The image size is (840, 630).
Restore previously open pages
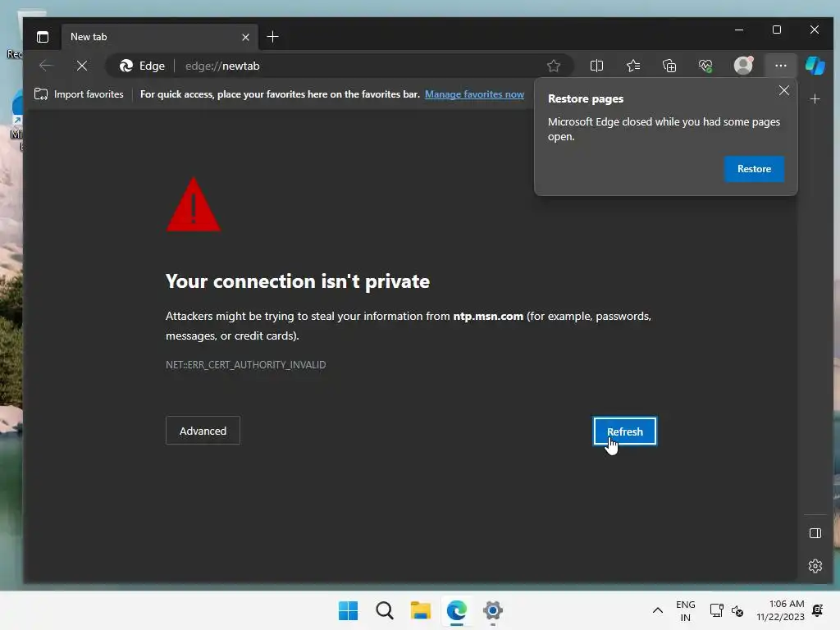pyautogui.click(x=754, y=169)
